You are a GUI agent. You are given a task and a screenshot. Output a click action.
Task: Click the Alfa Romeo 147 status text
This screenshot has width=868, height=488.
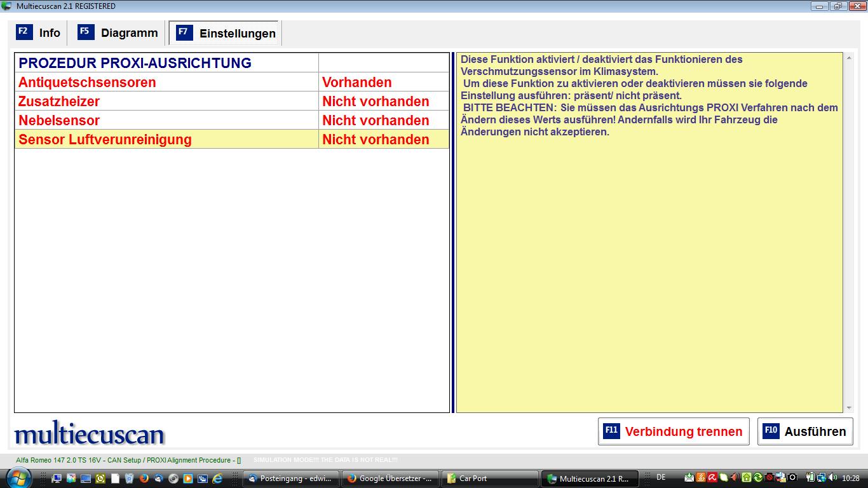[128, 460]
